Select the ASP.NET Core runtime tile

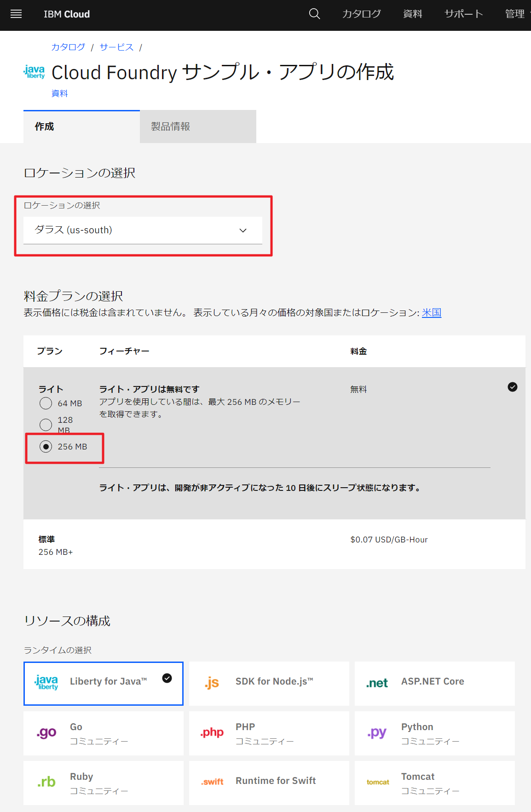point(435,683)
